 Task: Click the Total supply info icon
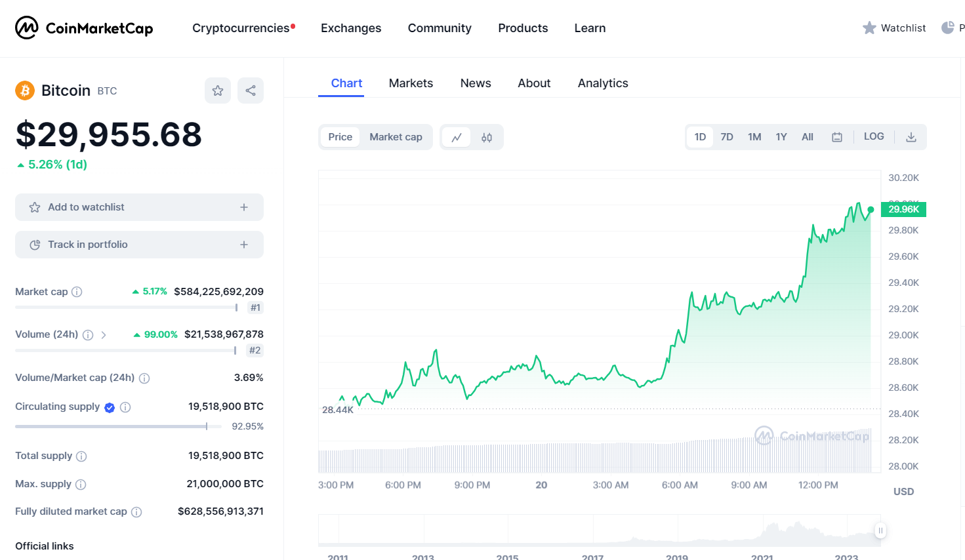pos(81,456)
